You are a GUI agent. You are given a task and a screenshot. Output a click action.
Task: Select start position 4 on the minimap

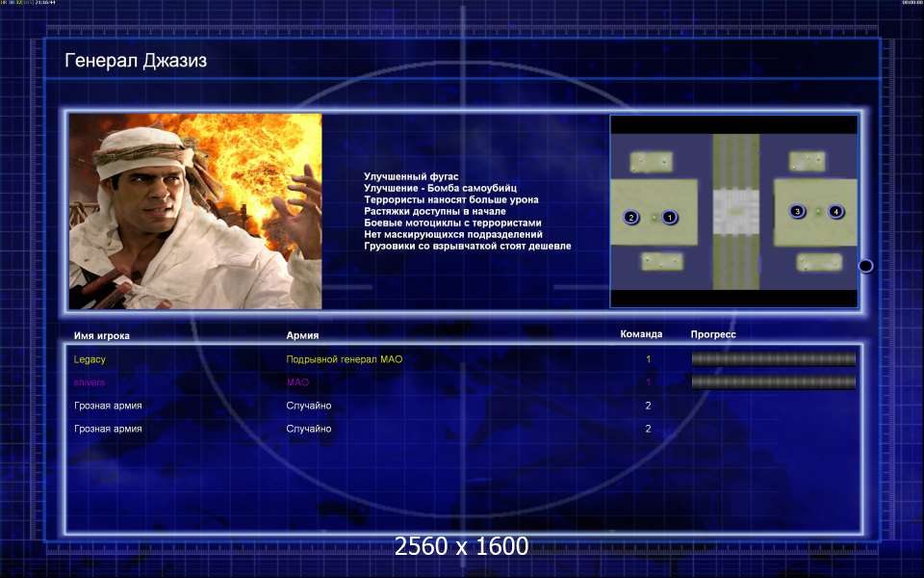coord(835,211)
